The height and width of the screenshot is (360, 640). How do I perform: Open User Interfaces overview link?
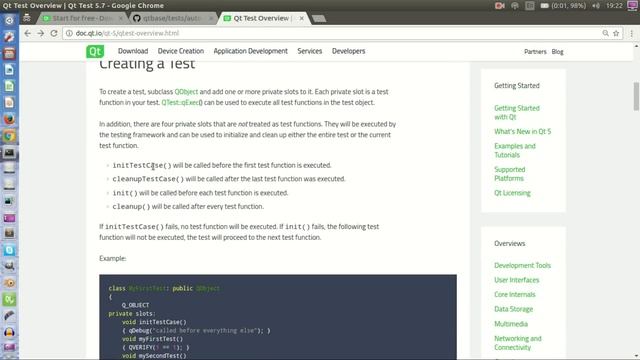click(517, 280)
